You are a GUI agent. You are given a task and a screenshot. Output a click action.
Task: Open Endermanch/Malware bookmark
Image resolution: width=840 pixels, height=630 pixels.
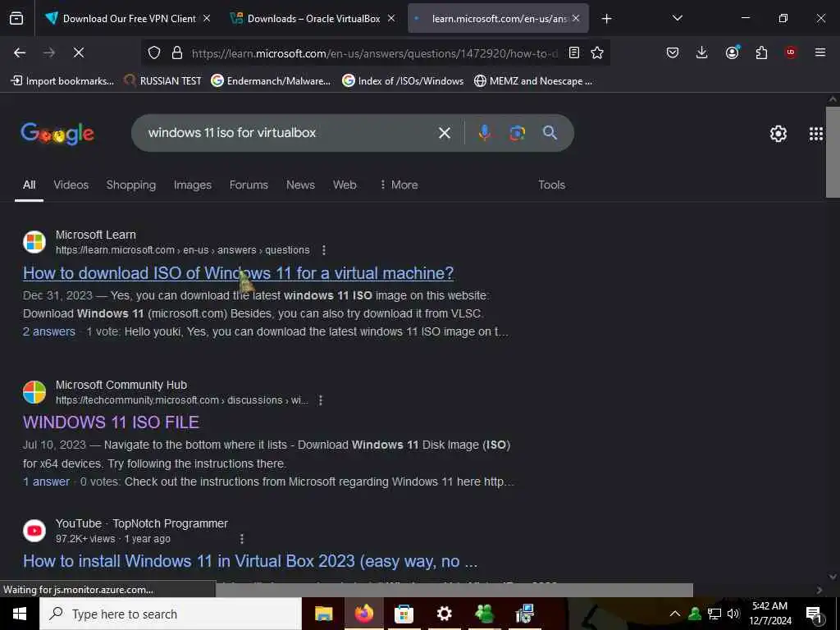click(271, 81)
